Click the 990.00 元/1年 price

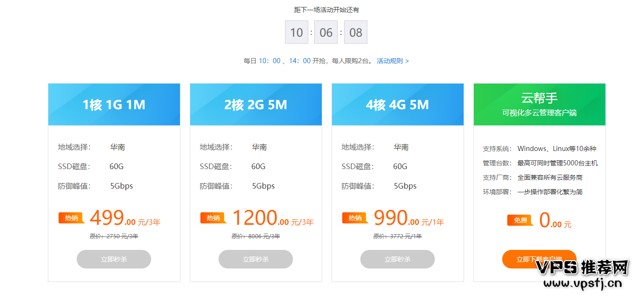click(409, 218)
